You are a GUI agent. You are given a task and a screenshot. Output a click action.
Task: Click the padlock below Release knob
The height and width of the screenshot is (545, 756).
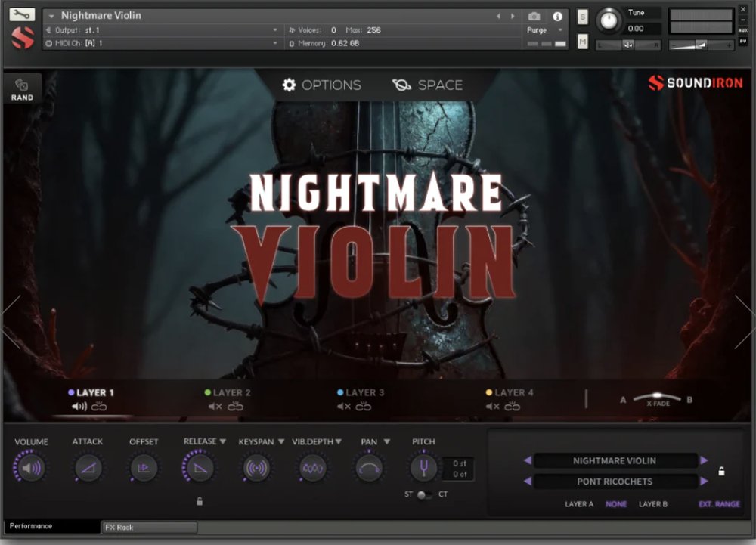[x=200, y=500]
